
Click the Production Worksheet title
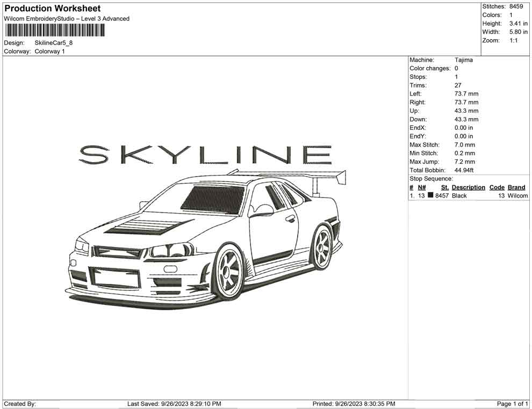(53, 9)
